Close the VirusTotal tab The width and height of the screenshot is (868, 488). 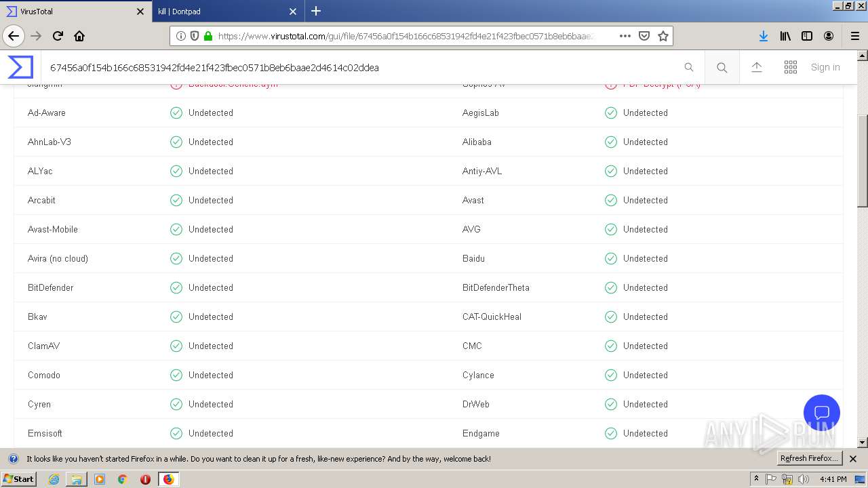(140, 12)
